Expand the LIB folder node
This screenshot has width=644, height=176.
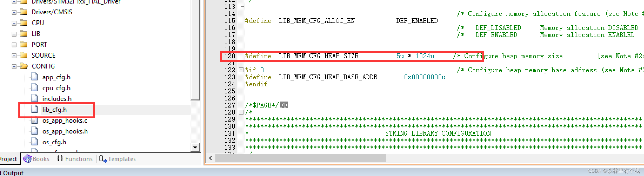tap(14, 34)
